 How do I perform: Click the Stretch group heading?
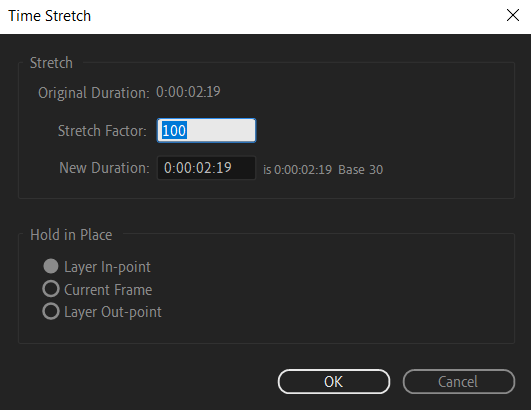(51, 63)
